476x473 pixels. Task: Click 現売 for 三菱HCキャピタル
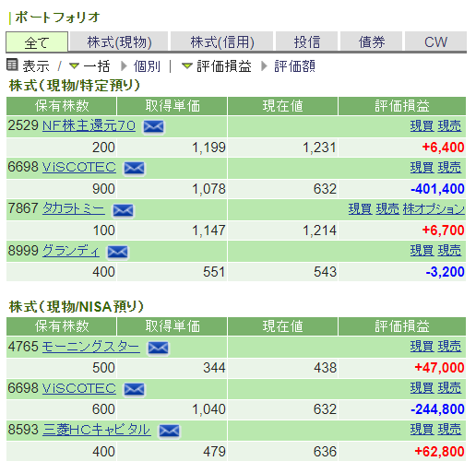point(449,430)
